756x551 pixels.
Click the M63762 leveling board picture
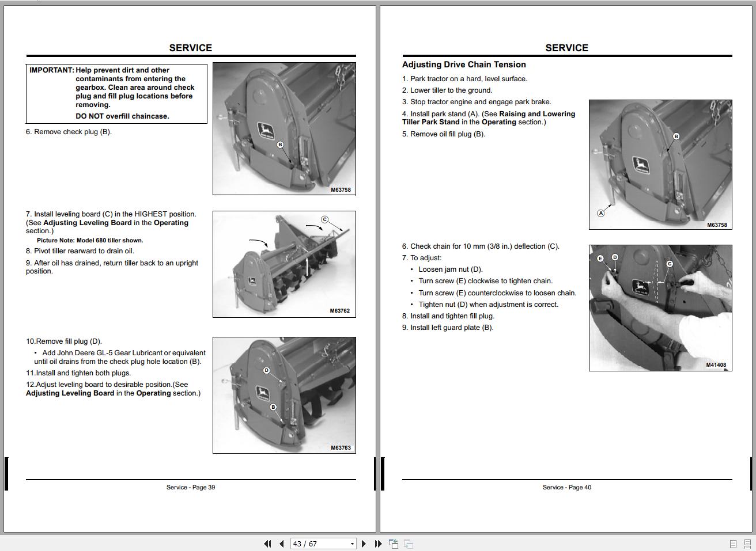(284, 264)
